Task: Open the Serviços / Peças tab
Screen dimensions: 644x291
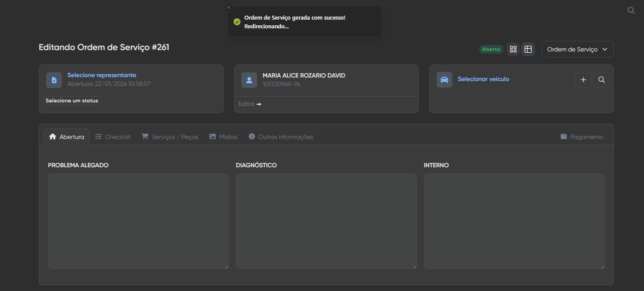Action: pyautogui.click(x=170, y=137)
